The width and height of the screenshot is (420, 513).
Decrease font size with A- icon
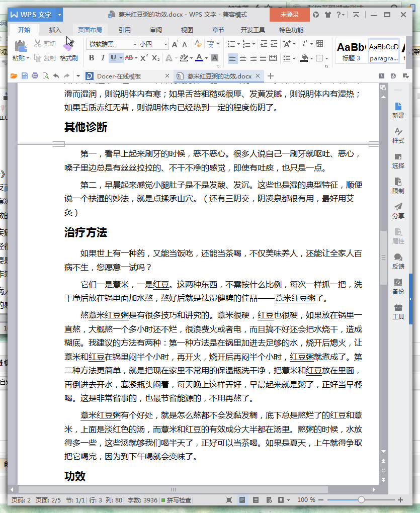[x=186, y=44]
